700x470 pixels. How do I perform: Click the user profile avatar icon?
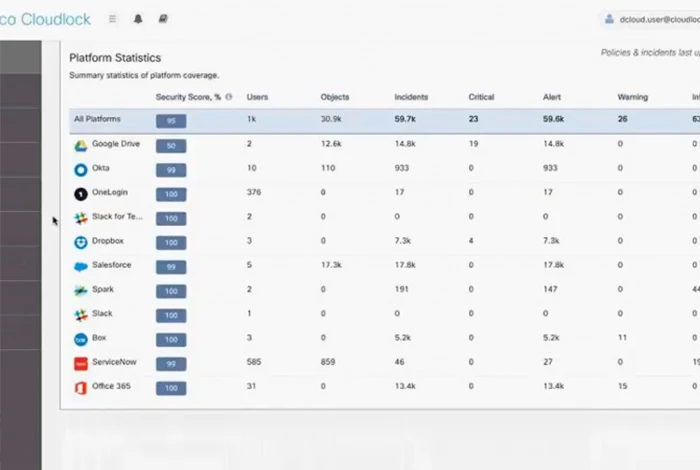(x=609, y=19)
